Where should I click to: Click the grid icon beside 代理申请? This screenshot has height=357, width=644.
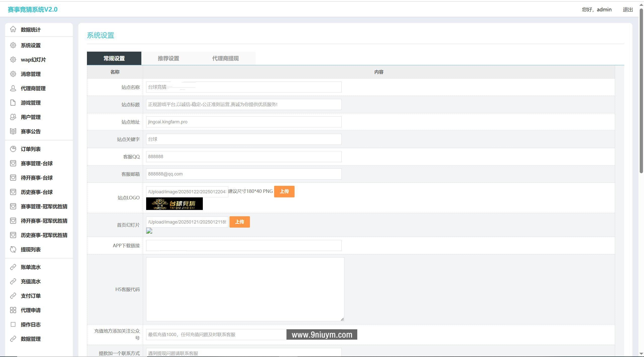pos(13,310)
